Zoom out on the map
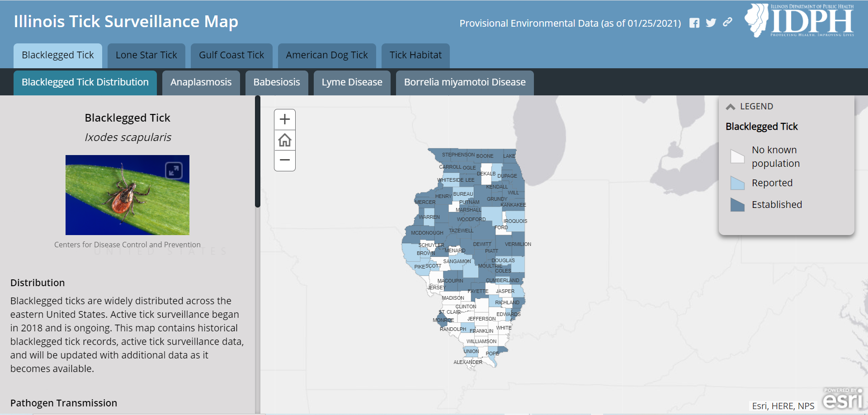Image resolution: width=868 pixels, height=415 pixels. pos(285,160)
